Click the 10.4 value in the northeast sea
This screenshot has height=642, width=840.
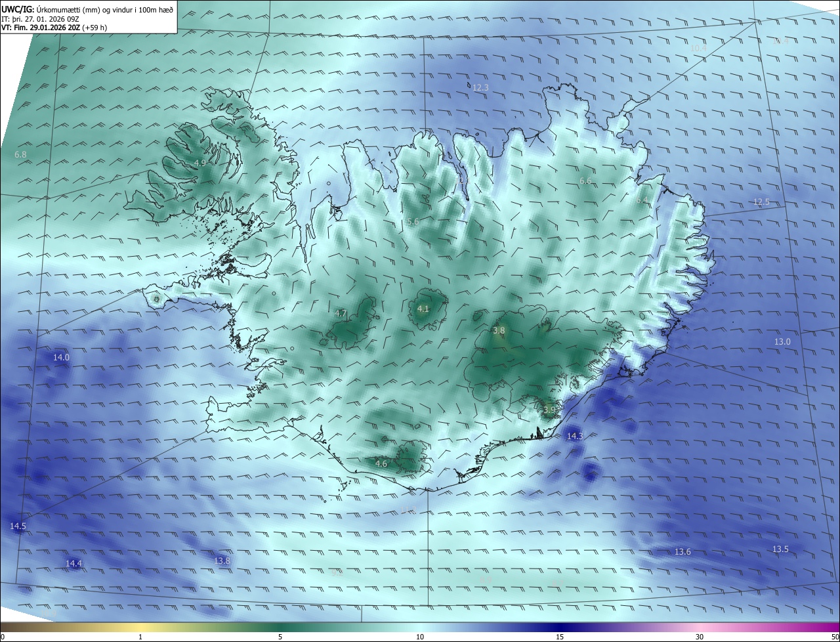(698, 48)
